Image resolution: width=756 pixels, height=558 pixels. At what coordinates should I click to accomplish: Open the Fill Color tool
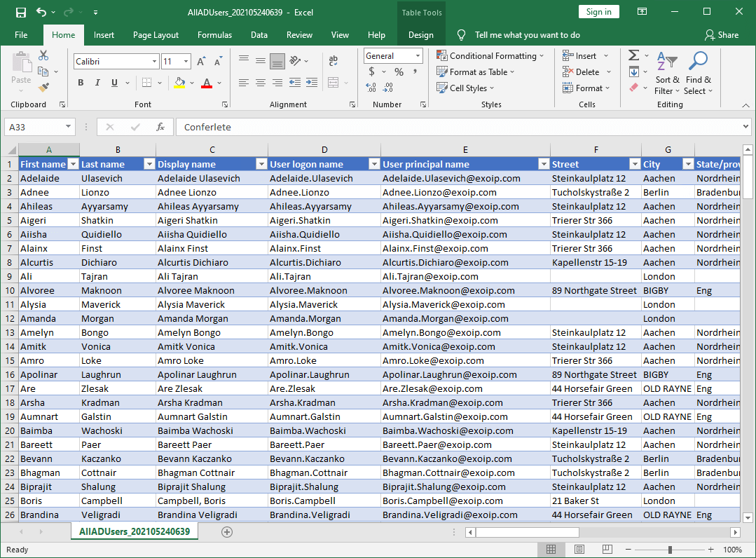[x=181, y=83]
